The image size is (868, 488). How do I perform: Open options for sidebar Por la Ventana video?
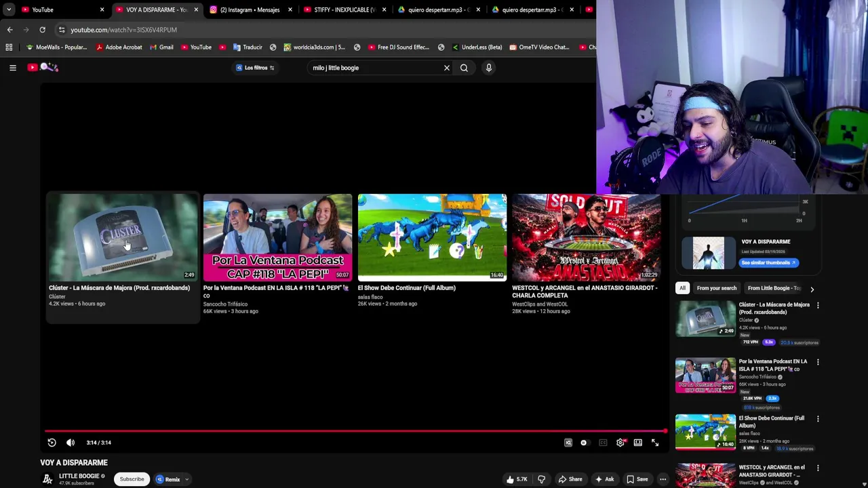click(818, 363)
